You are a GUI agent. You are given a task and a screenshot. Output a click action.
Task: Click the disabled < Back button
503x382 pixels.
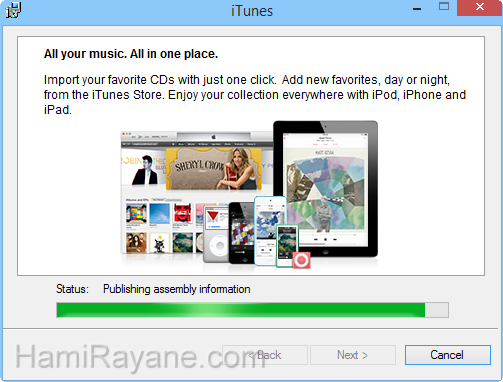(x=265, y=355)
